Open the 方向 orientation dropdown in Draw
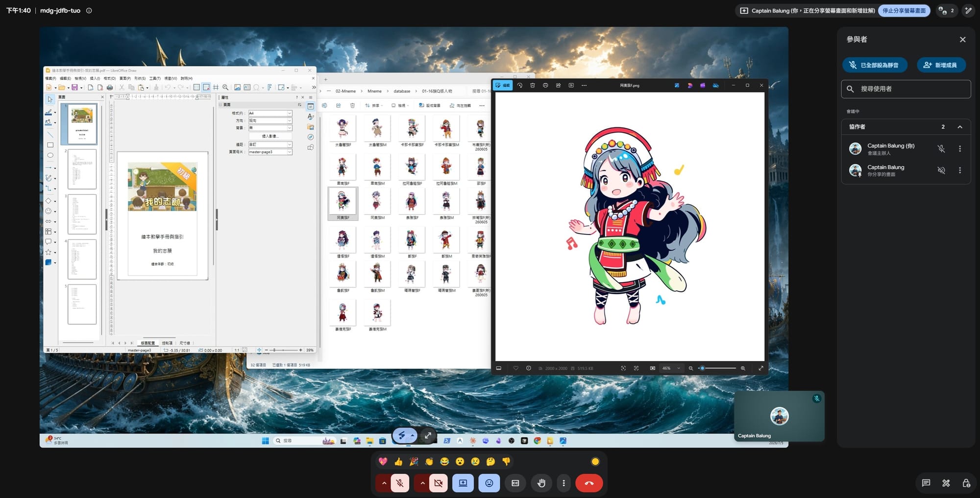Image resolution: width=980 pixels, height=498 pixels. [x=270, y=120]
